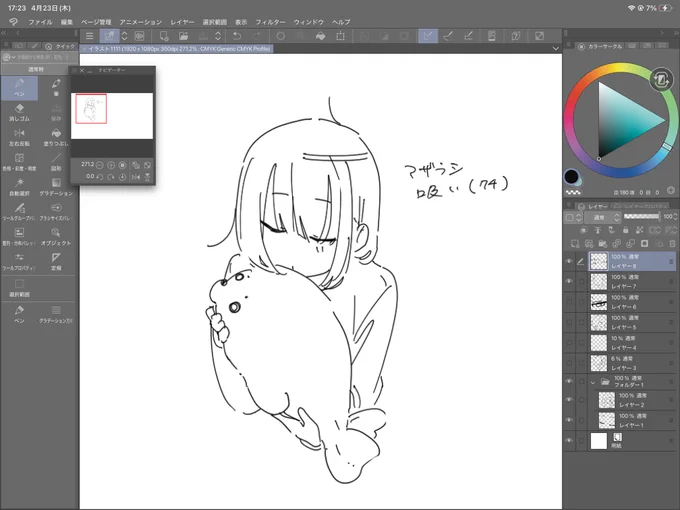Click the open file folder icon

[x=183, y=36]
